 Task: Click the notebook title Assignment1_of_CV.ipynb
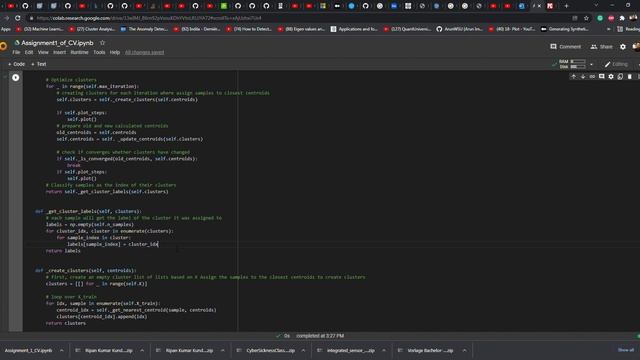(57, 42)
